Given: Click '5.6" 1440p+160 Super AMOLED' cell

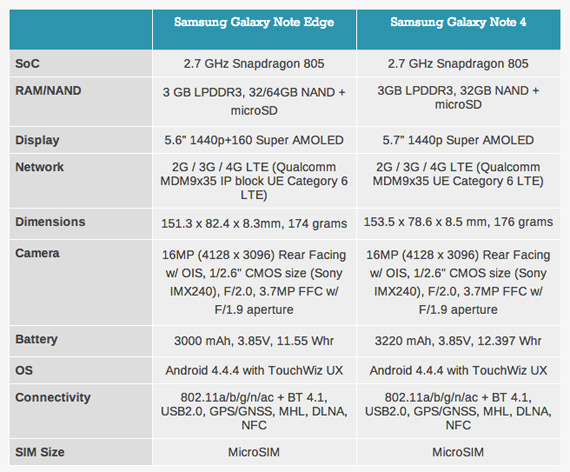Looking at the screenshot, I should (x=254, y=140).
